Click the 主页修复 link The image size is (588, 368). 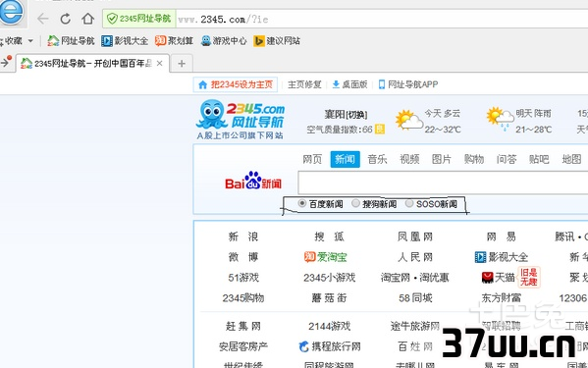304,84
